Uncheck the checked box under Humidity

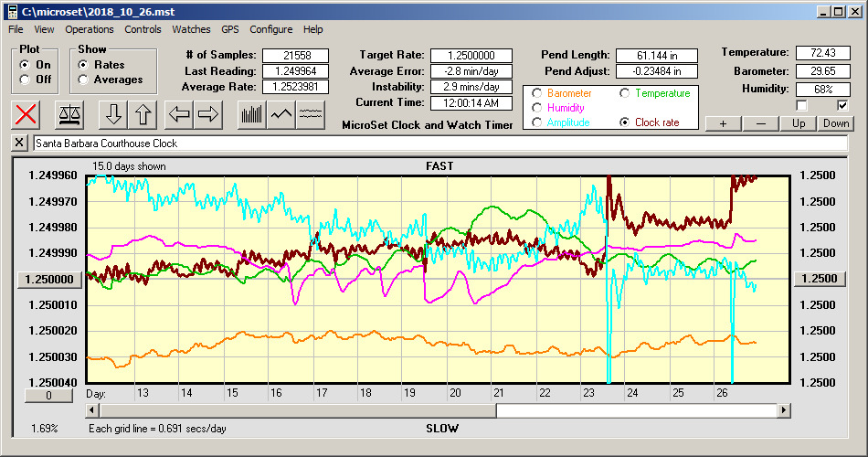[x=842, y=106]
